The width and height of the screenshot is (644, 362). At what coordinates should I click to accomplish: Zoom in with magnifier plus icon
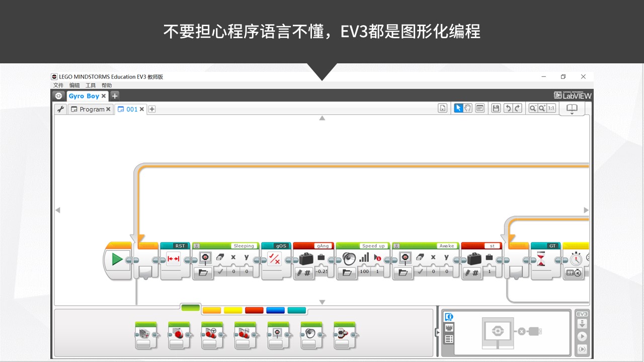542,108
